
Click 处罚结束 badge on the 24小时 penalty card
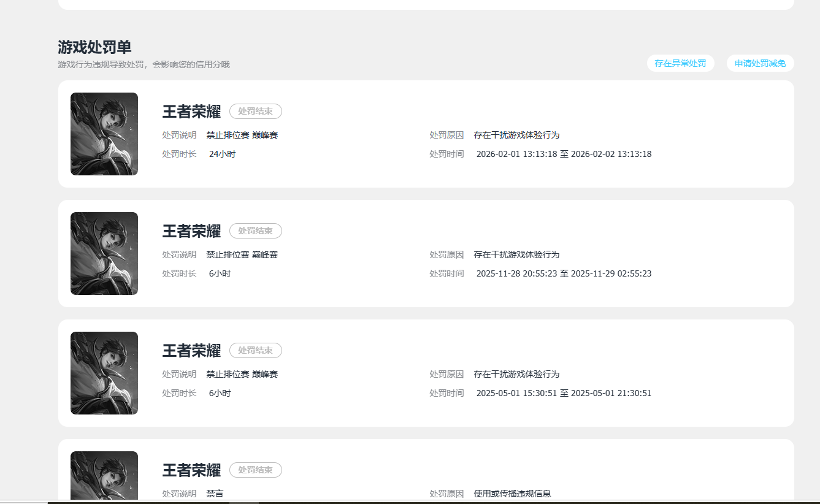click(256, 111)
